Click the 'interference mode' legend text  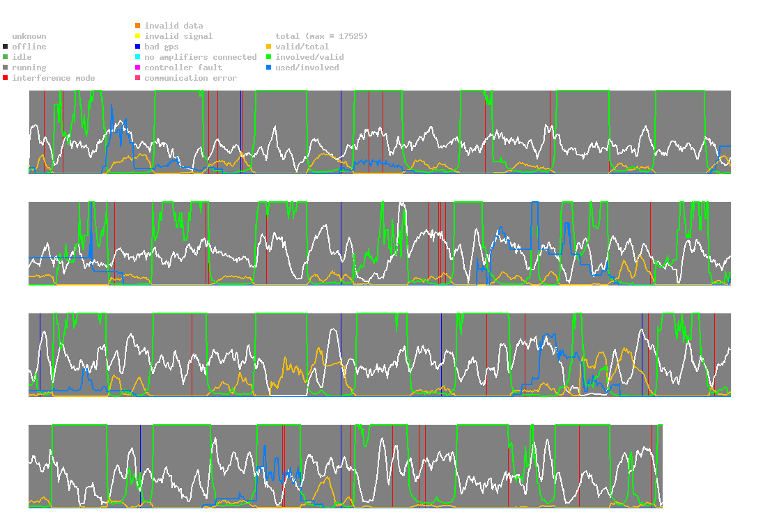click(54, 78)
